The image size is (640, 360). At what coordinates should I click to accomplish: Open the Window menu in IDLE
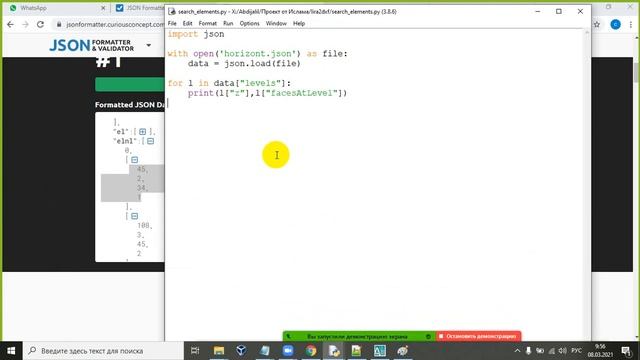click(x=276, y=23)
